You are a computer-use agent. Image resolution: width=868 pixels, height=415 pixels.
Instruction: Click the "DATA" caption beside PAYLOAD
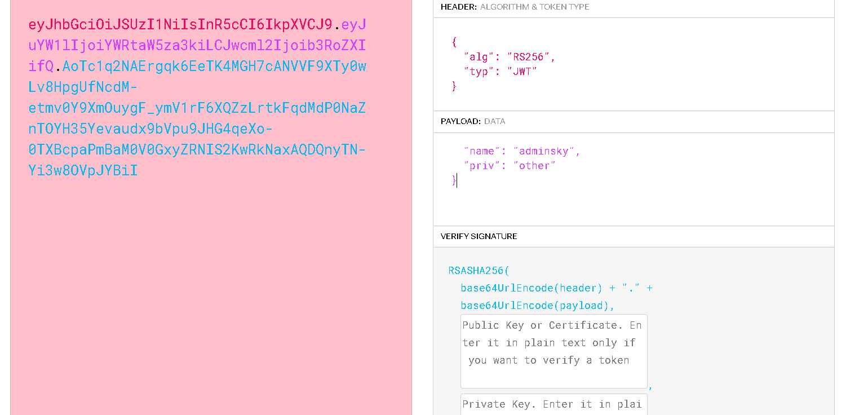pyautogui.click(x=495, y=121)
